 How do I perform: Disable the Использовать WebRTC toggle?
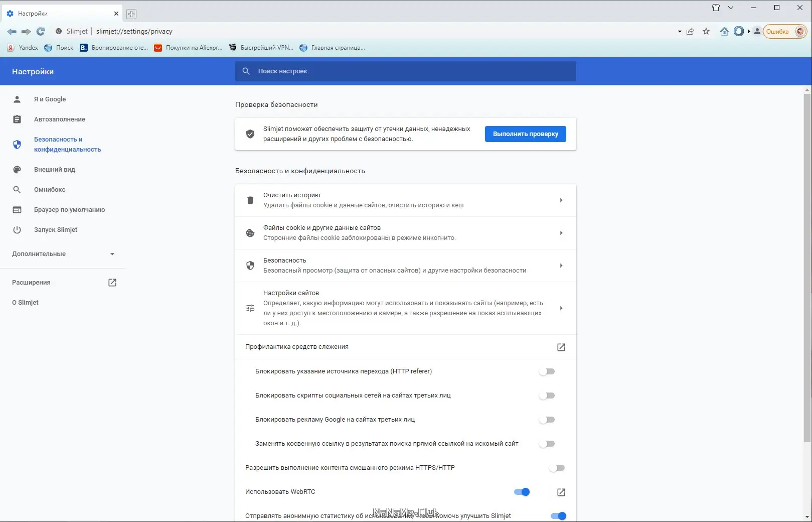point(522,492)
